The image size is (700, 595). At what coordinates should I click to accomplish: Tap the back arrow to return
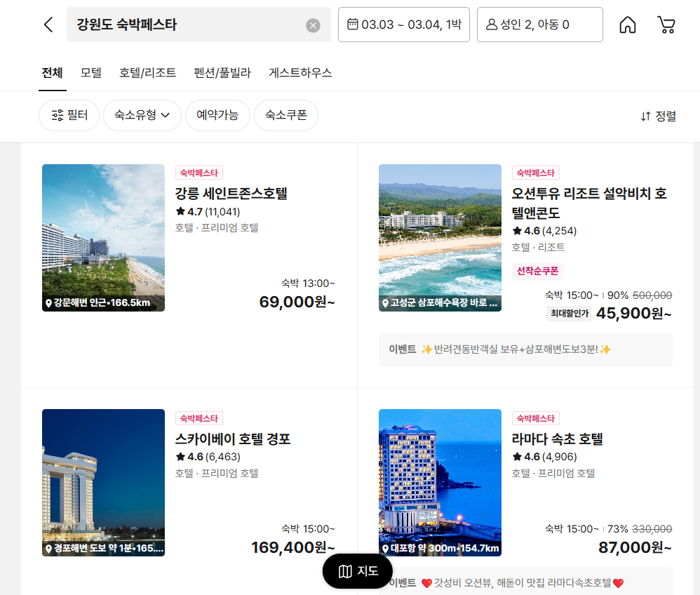pyautogui.click(x=47, y=24)
